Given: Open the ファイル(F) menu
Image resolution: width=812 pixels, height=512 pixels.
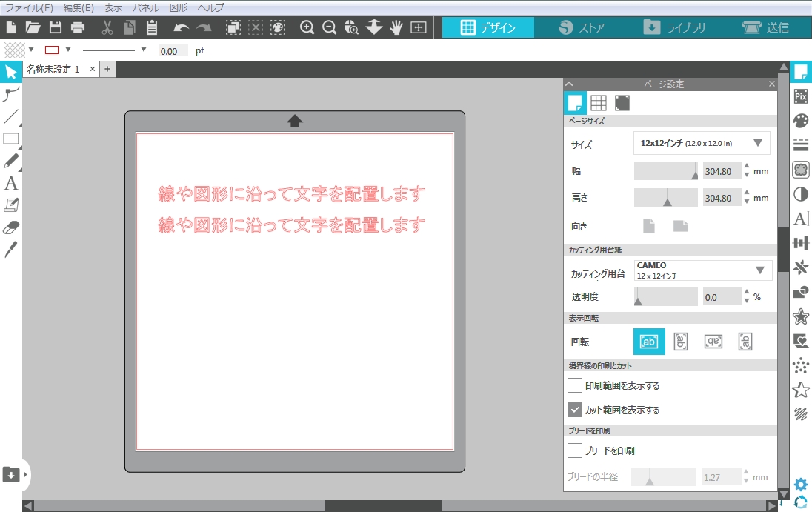Looking at the screenshot, I should coord(29,7).
